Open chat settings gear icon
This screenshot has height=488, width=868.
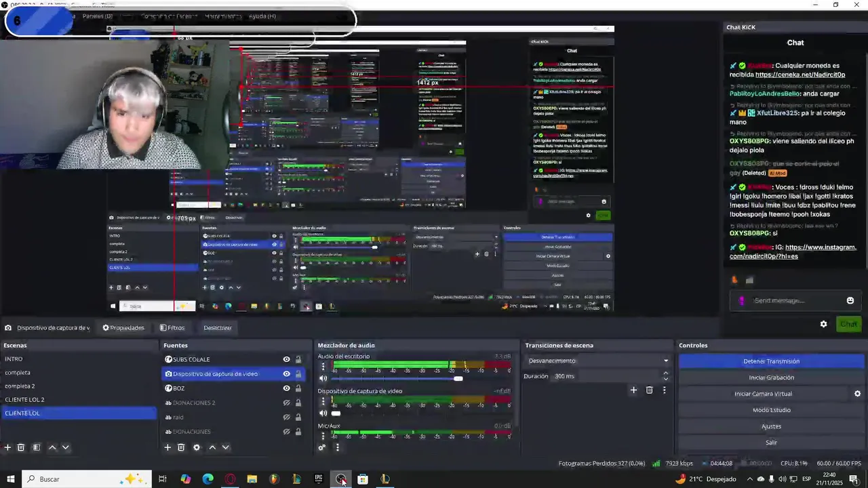[823, 324]
